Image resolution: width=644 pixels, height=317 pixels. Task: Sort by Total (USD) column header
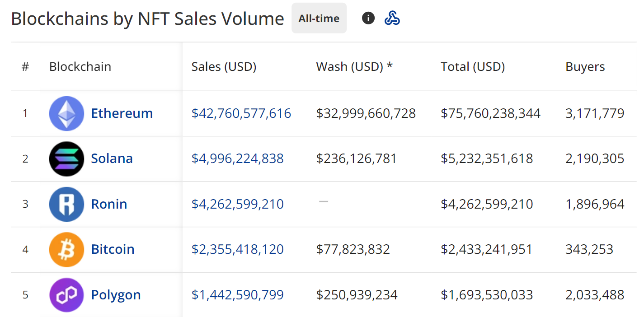click(473, 67)
